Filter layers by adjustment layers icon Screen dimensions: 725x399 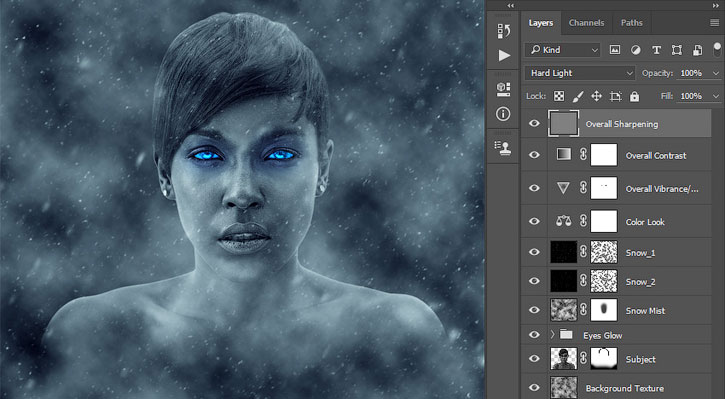click(636, 50)
